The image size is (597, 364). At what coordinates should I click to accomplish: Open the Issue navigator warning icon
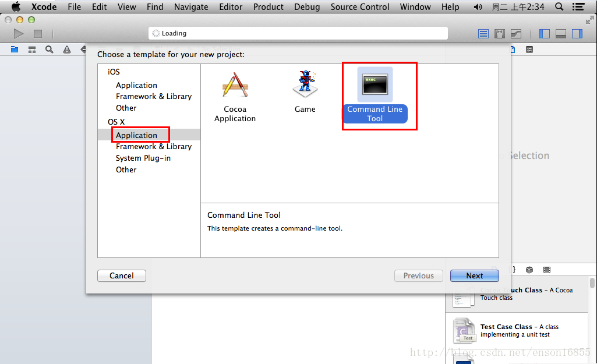tap(67, 50)
